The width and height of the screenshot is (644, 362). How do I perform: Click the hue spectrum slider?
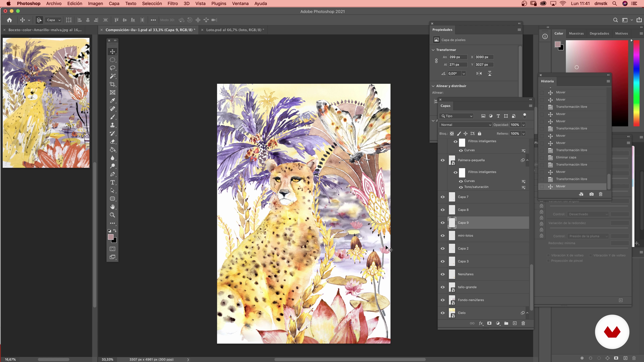pos(636,83)
